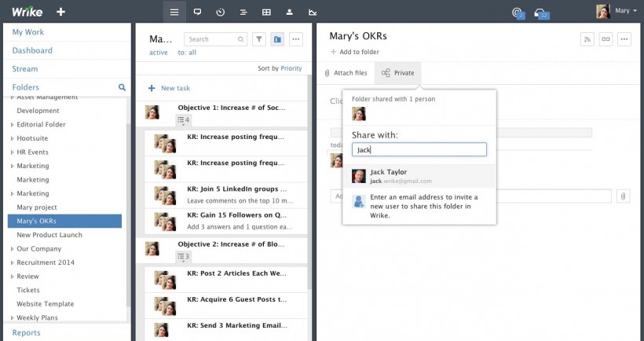Click the RSS follow icon in Mary's OKRs

click(x=587, y=39)
